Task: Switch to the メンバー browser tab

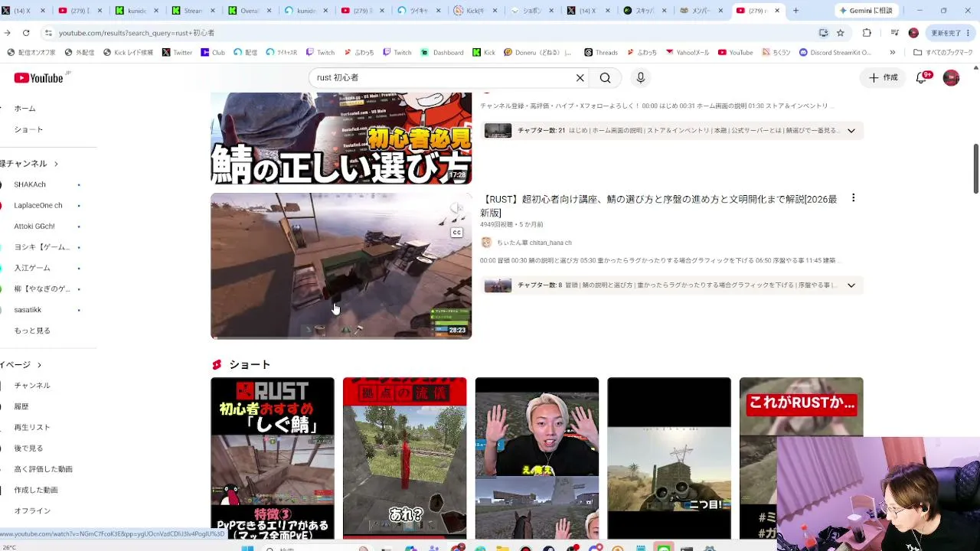Action: pos(702,11)
